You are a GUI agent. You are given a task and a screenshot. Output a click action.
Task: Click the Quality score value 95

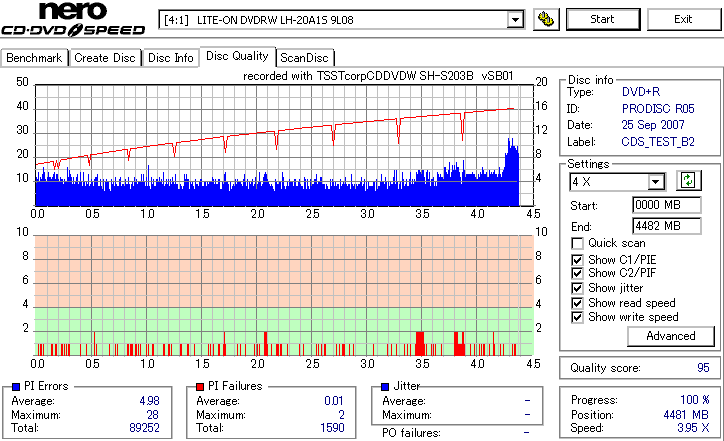[703, 368]
